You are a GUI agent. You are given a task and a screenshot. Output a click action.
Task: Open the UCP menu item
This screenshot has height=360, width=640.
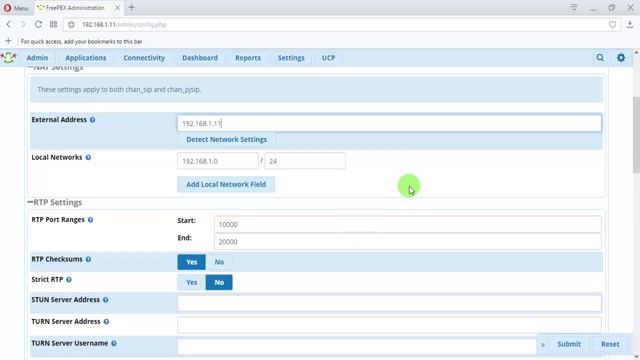[x=328, y=58]
